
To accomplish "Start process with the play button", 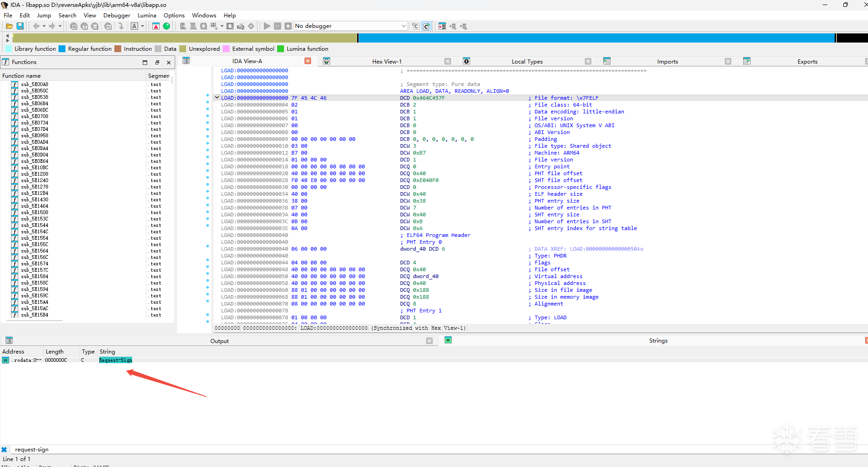I will click(x=267, y=26).
